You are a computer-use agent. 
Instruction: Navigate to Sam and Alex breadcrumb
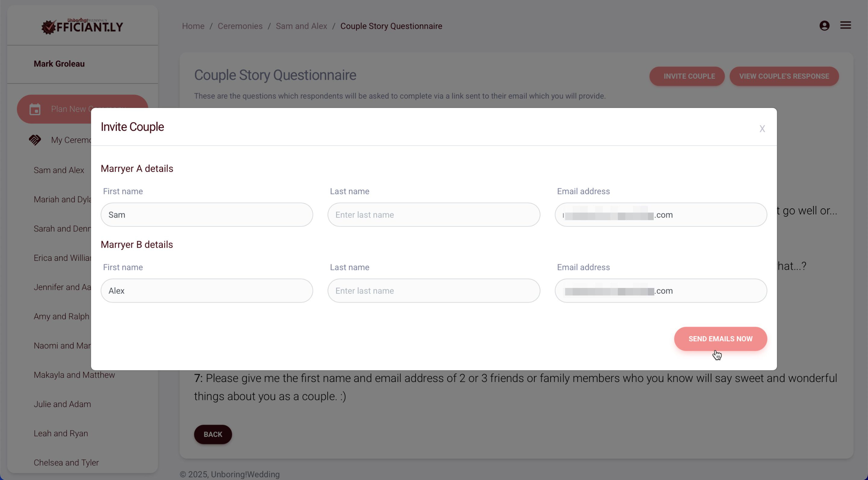(x=301, y=26)
